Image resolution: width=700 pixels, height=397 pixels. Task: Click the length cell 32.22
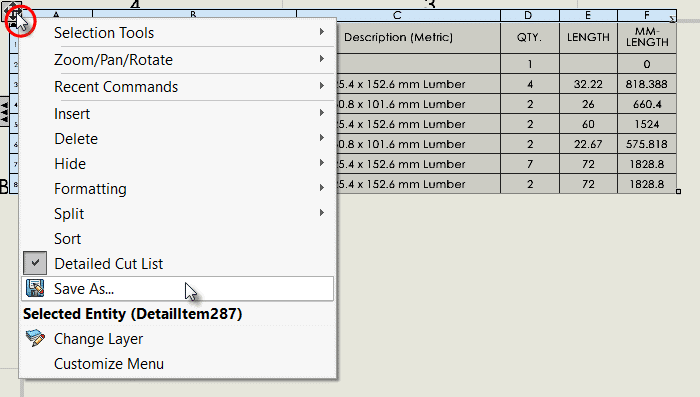click(588, 84)
